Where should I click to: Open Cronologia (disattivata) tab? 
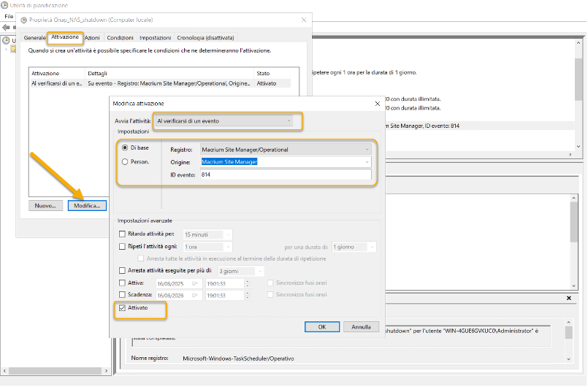(x=205, y=38)
